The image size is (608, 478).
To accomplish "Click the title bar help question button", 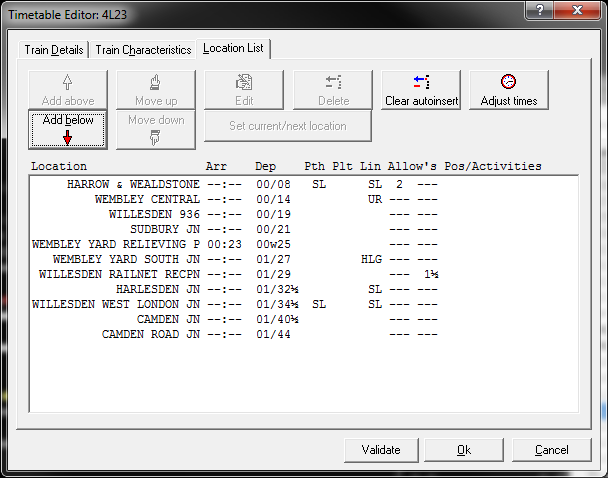I will [540, 10].
